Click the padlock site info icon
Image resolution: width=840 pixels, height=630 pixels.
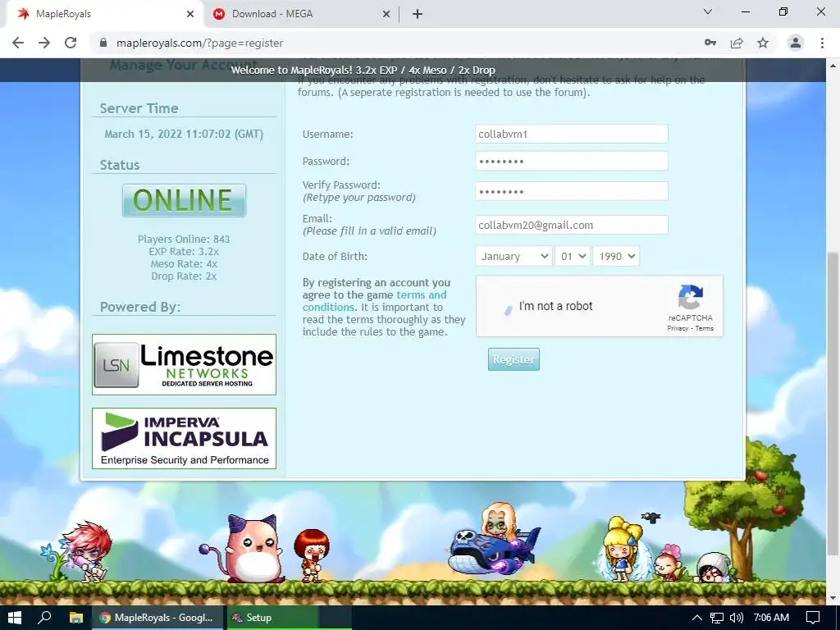[103, 43]
